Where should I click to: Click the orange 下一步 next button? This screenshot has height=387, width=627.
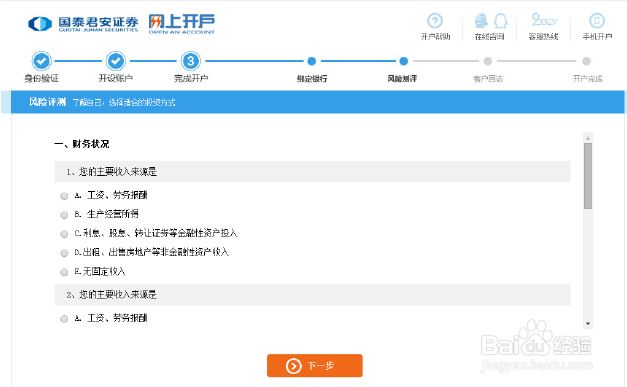315,365
